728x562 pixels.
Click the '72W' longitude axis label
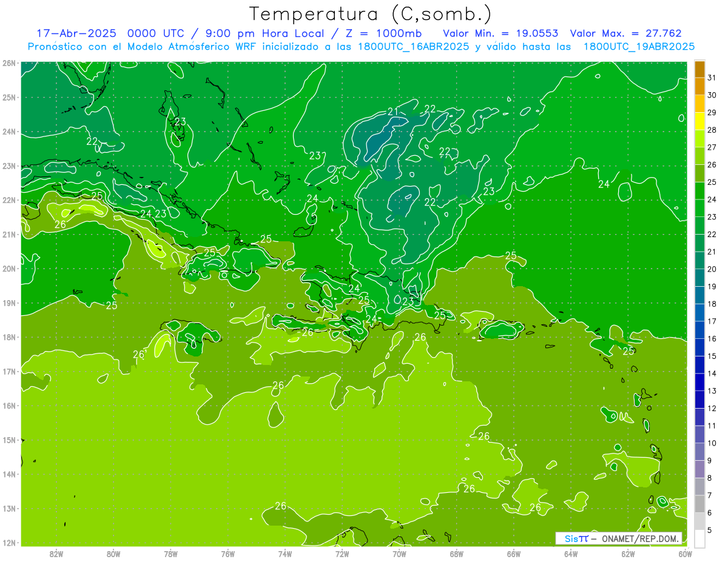coord(342,554)
